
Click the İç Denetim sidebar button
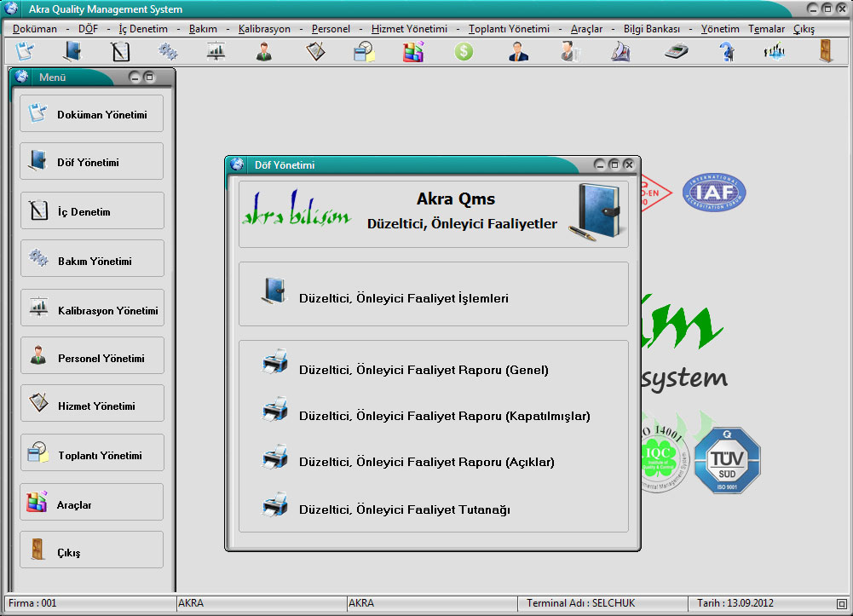click(92, 210)
